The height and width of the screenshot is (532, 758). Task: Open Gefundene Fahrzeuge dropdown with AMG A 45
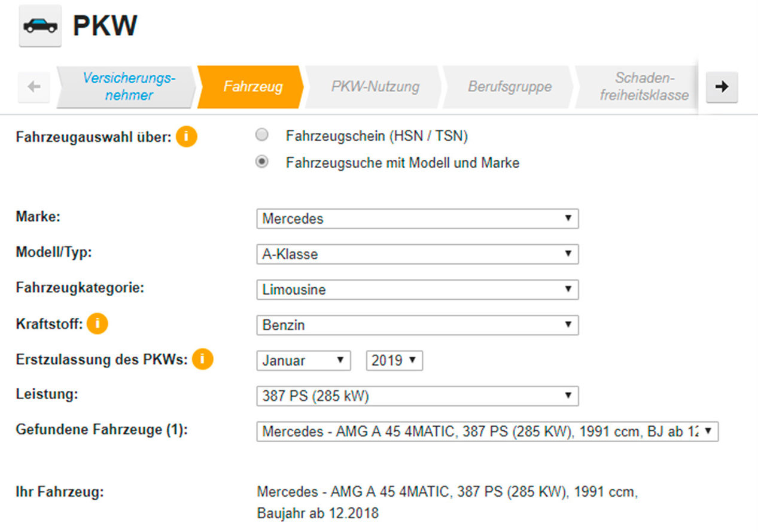[x=488, y=431]
